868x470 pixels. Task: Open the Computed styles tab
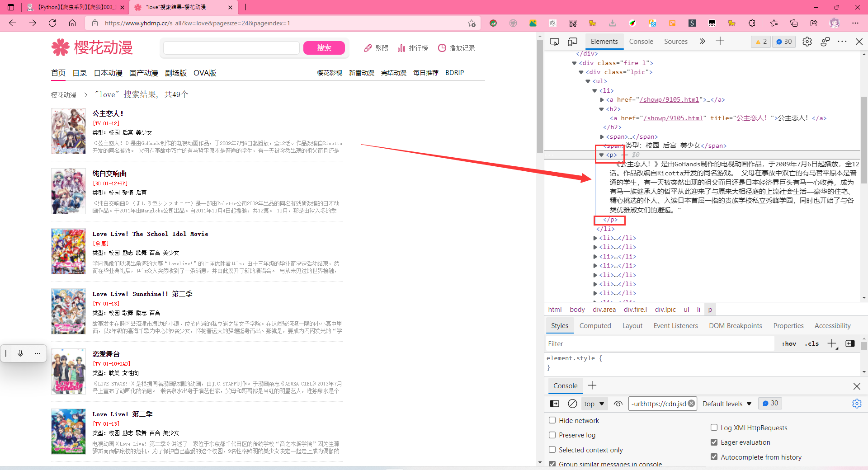[595, 325]
